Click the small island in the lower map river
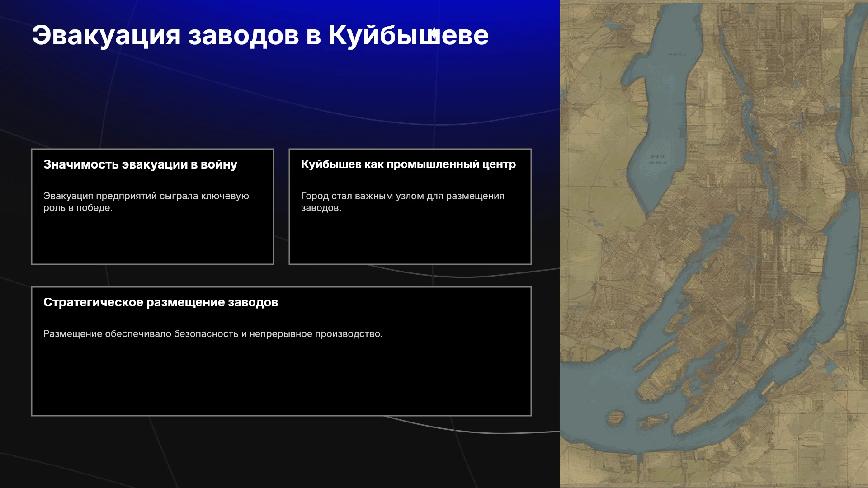 (615, 417)
